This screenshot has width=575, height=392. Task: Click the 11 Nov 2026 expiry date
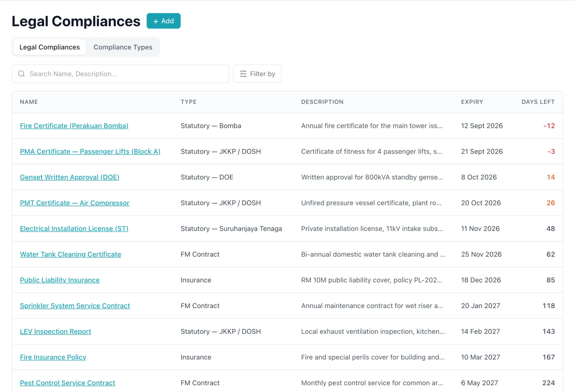pos(480,229)
